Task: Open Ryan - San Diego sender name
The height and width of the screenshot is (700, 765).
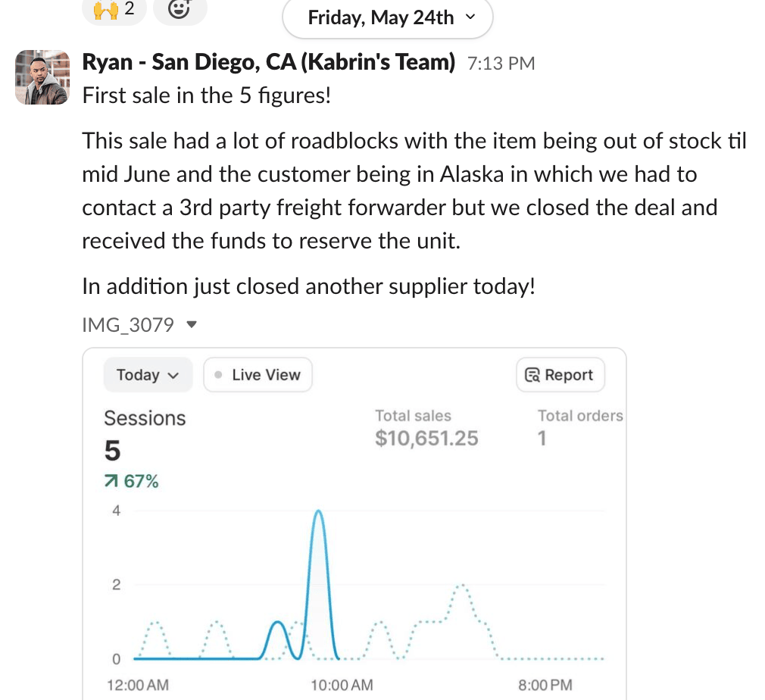Action: pos(268,62)
